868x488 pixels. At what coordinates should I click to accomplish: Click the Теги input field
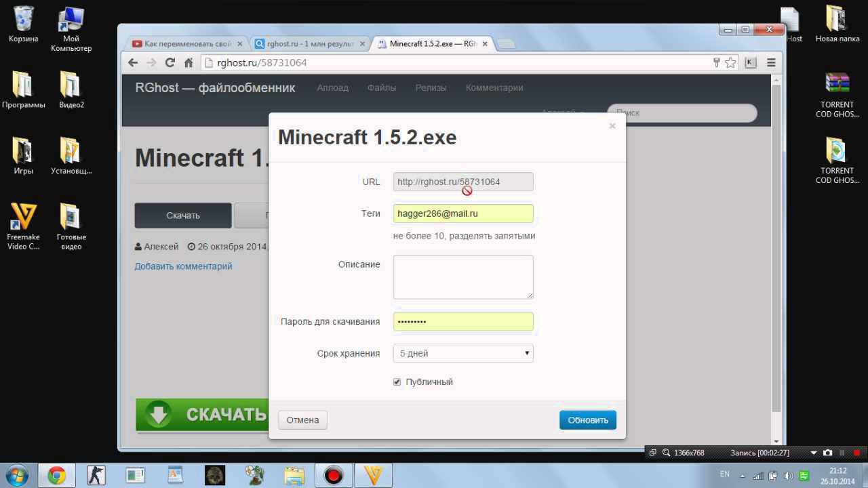point(463,213)
